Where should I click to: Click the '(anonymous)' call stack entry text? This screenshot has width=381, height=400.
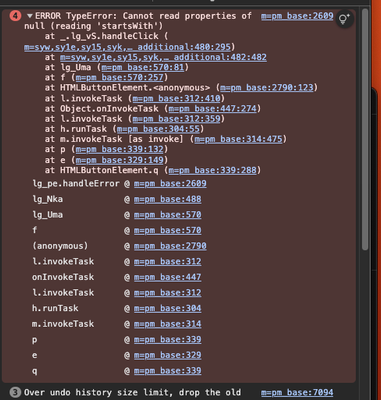[x=60, y=246]
